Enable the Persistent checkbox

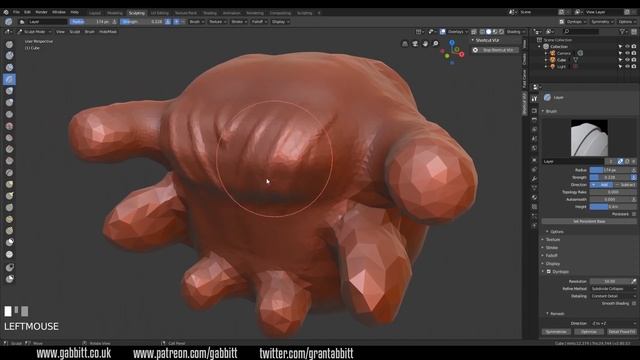tap(634, 214)
